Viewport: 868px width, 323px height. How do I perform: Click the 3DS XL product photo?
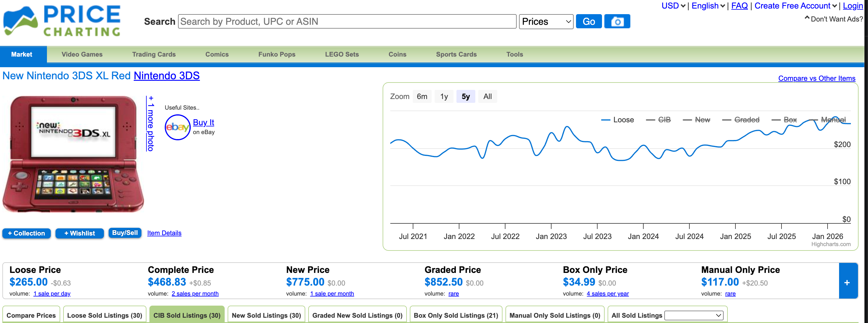click(x=73, y=154)
